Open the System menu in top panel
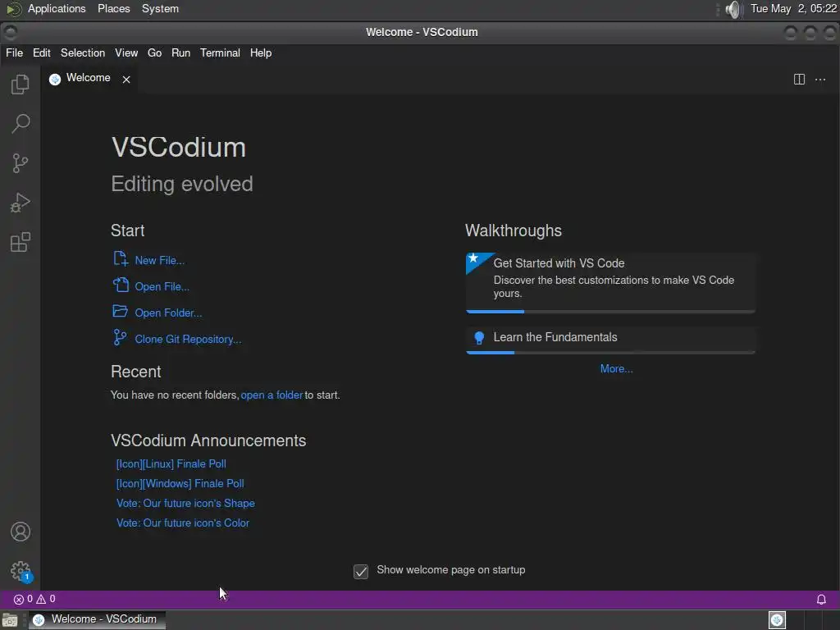 160,9
